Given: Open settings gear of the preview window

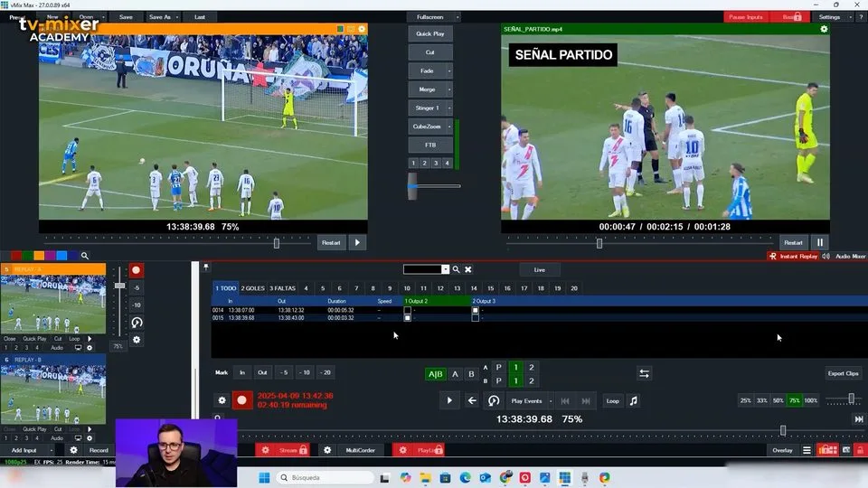Looking at the screenshot, I should [x=362, y=29].
